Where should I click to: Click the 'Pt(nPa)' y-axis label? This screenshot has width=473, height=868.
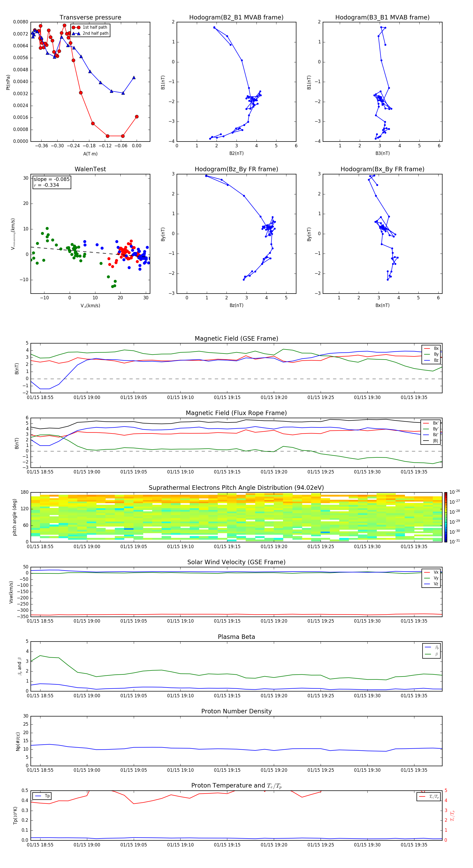[8, 82]
